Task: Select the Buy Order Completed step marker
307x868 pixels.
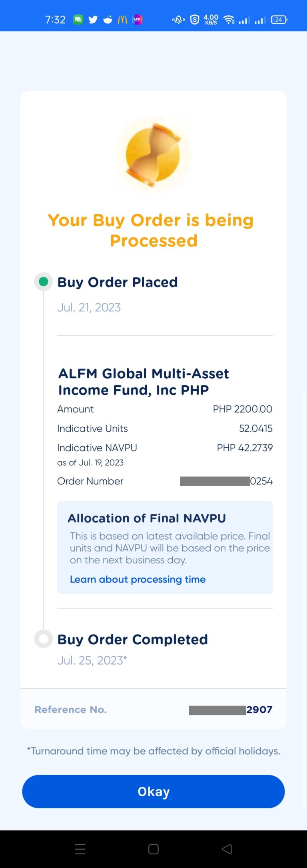Action: (44, 639)
